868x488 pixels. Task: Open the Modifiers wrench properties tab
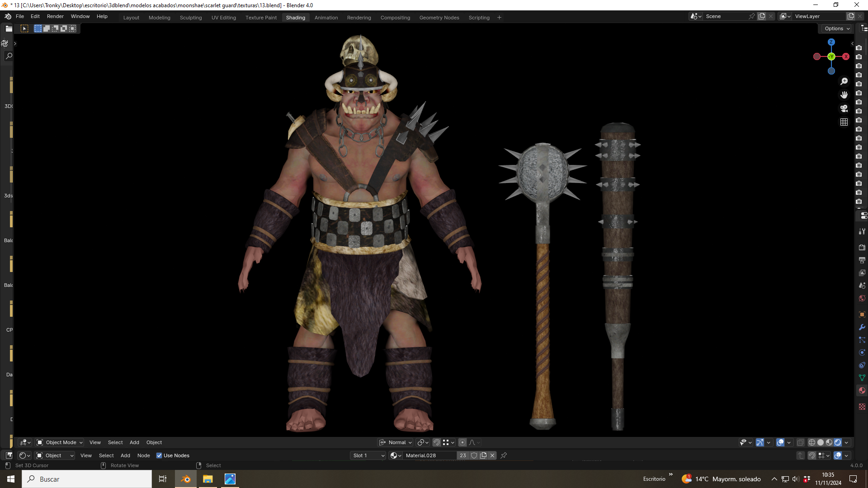coord(862,327)
